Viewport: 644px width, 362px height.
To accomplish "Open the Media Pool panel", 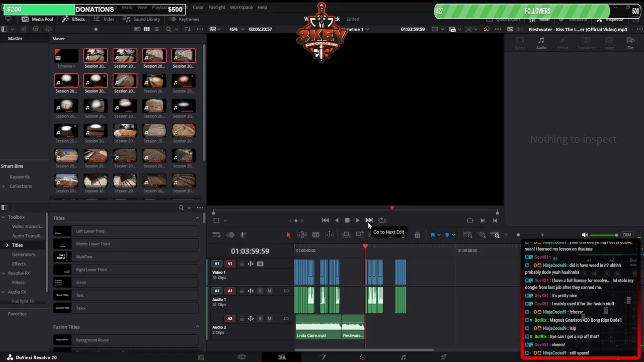I will [x=38, y=19].
